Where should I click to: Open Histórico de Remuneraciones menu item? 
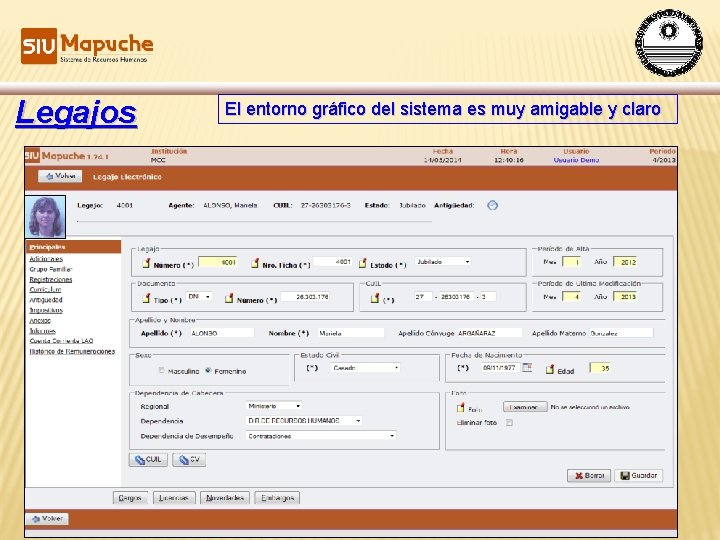coord(72,351)
